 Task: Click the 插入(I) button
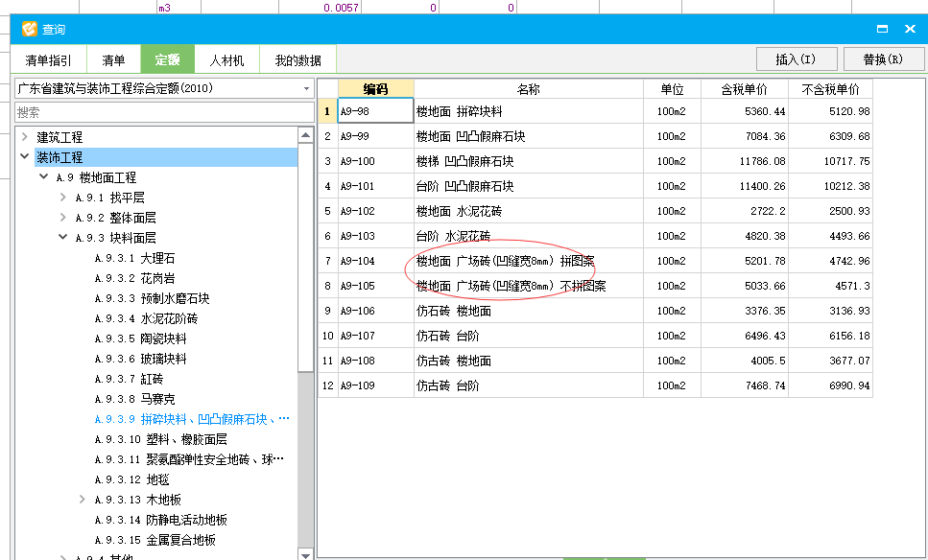[797, 59]
